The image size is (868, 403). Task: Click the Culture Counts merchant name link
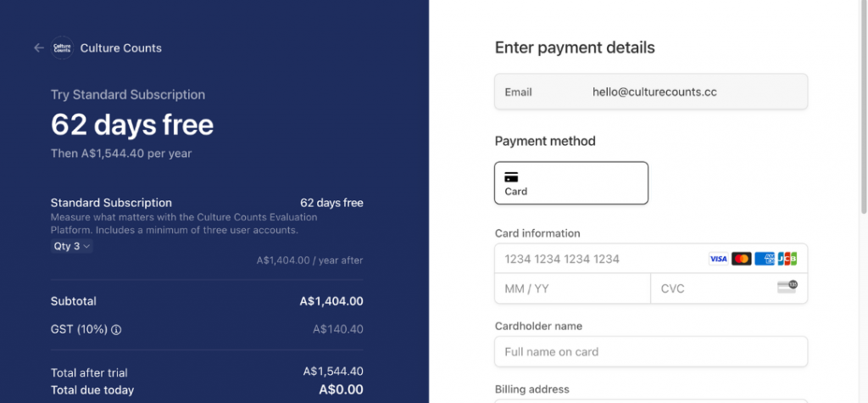[120, 48]
